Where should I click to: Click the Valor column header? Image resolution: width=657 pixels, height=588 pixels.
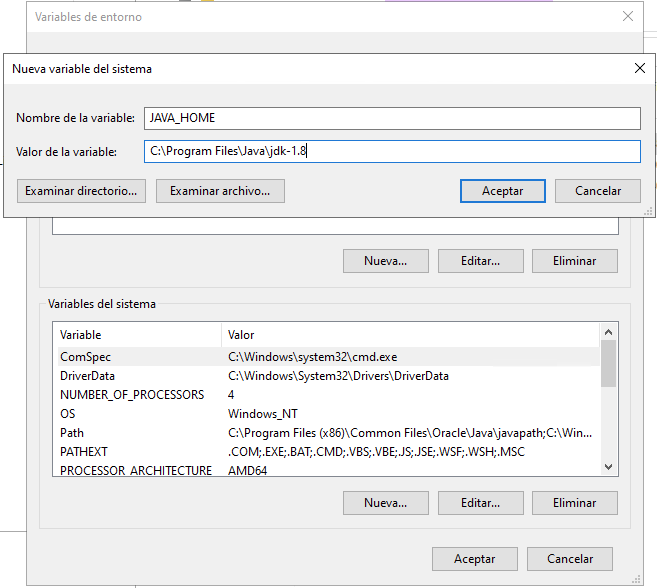click(411, 335)
